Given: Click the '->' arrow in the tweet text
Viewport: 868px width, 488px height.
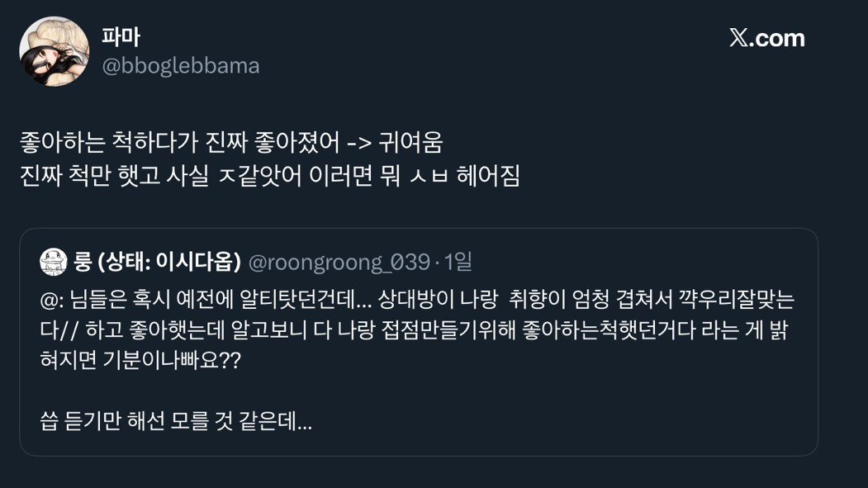Looking at the screenshot, I should [358, 142].
